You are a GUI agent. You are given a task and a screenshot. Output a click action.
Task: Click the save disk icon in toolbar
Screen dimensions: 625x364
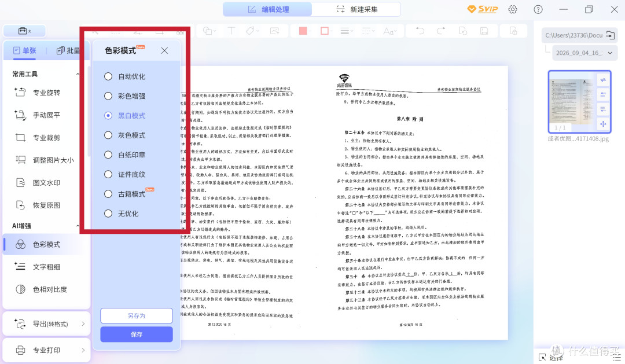pyautogui.click(x=484, y=31)
